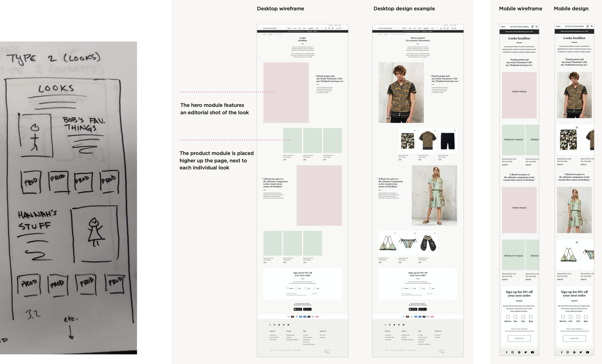The width and height of the screenshot is (602, 364).
Task: Click Facebook icon in Mobile design footer
Action: coord(562,352)
